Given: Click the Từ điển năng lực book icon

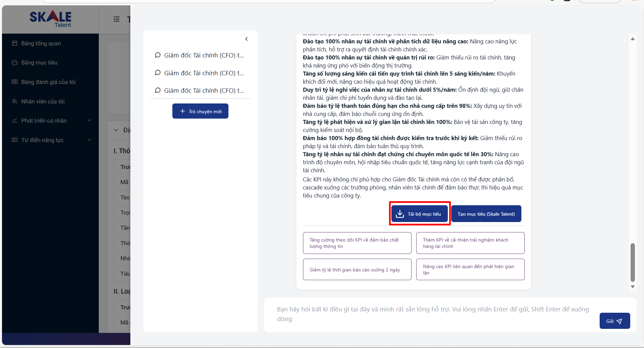Looking at the screenshot, I should point(14,140).
